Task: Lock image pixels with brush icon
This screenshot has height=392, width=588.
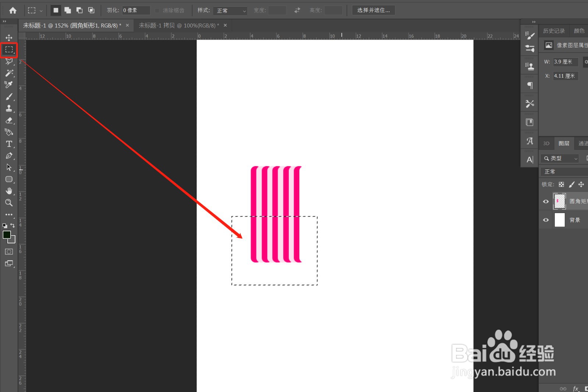Action: tap(571, 184)
